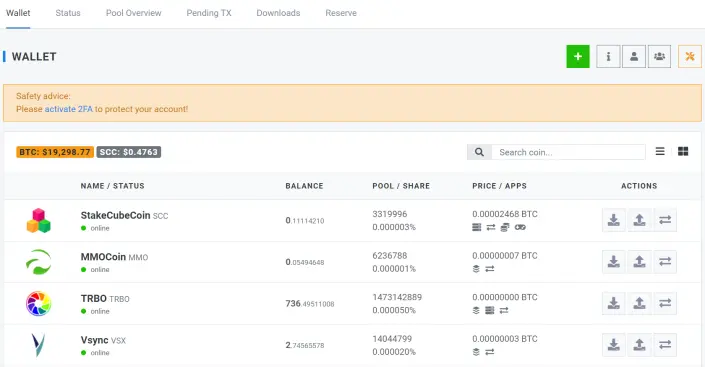Image resolution: width=705 pixels, height=367 pixels.
Task: Switch to the Wallet tab
Action: 18,13
